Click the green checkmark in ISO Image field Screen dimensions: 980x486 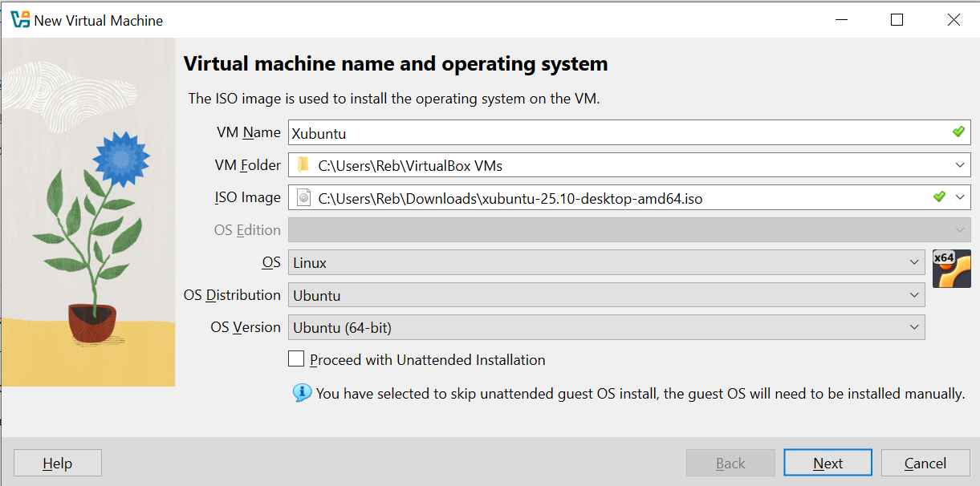pyautogui.click(x=940, y=196)
